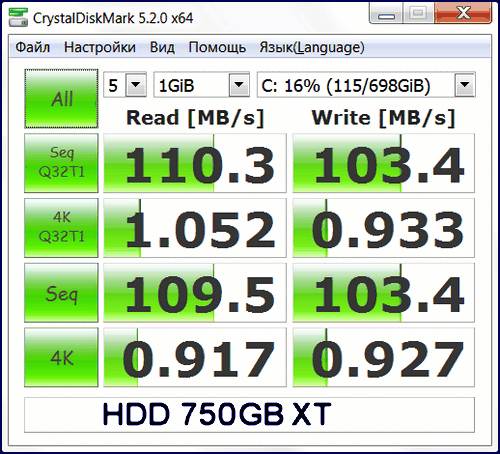Expand the test count dropdown showing 5
The image size is (500, 454).
(x=136, y=85)
